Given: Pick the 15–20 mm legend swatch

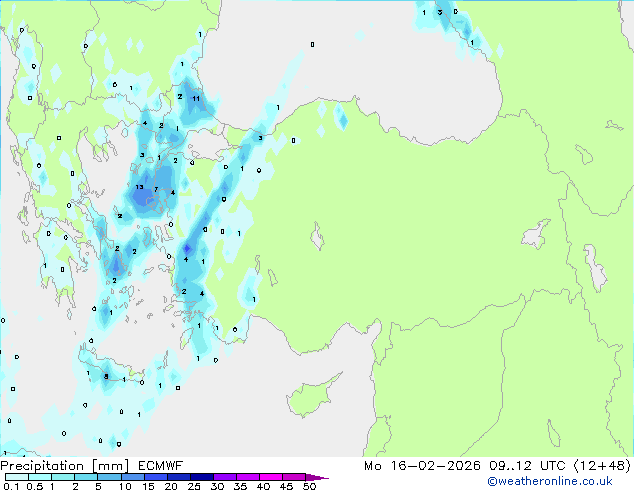Looking at the screenshot, I should [x=155, y=477].
